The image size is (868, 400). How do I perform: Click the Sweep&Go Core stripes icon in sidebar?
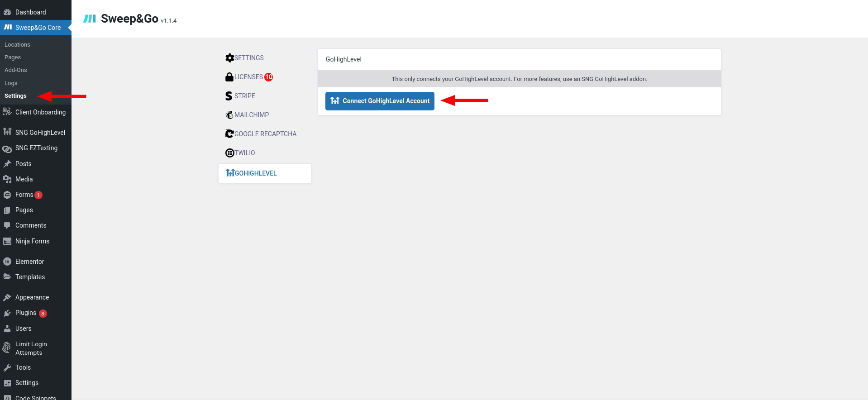pos(8,27)
